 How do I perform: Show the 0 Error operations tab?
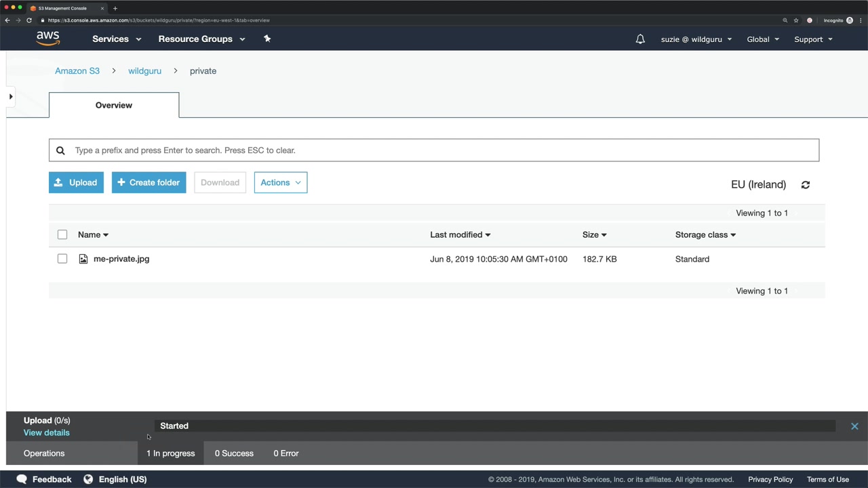click(286, 453)
